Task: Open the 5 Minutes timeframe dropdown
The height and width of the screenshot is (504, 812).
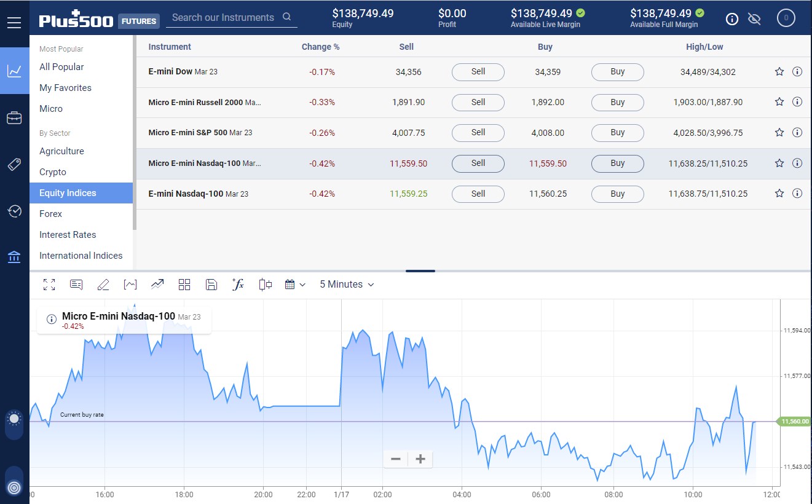Action: (x=346, y=285)
